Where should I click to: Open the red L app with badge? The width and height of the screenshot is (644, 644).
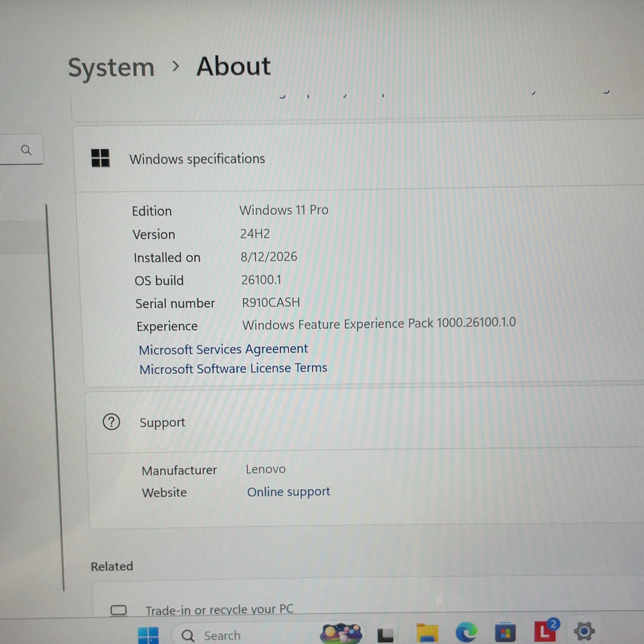(x=546, y=631)
